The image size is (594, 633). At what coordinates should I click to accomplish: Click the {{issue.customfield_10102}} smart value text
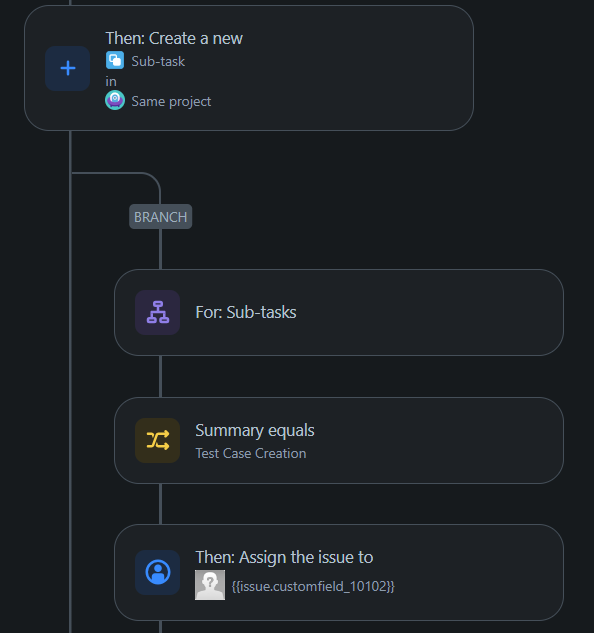(313, 586)
